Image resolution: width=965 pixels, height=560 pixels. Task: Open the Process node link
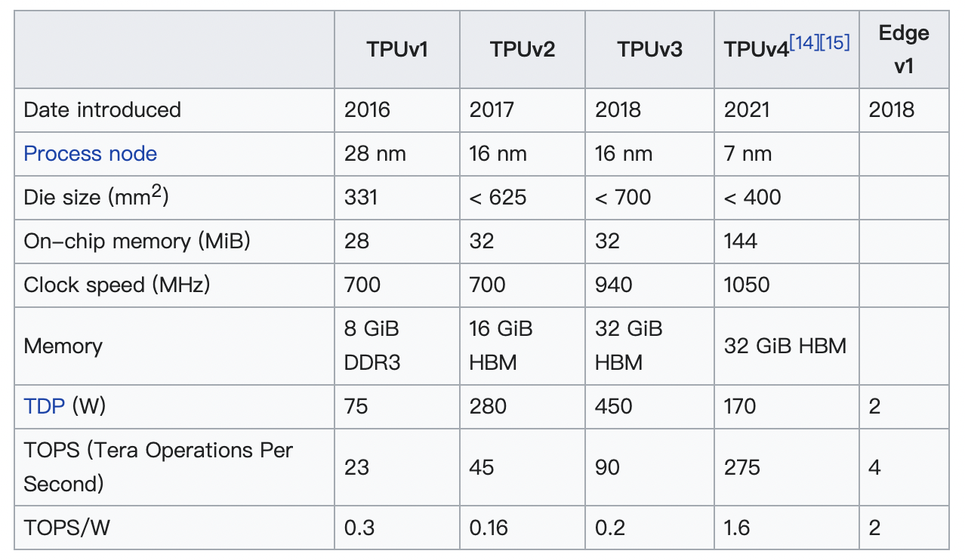[x=91, y=154]
